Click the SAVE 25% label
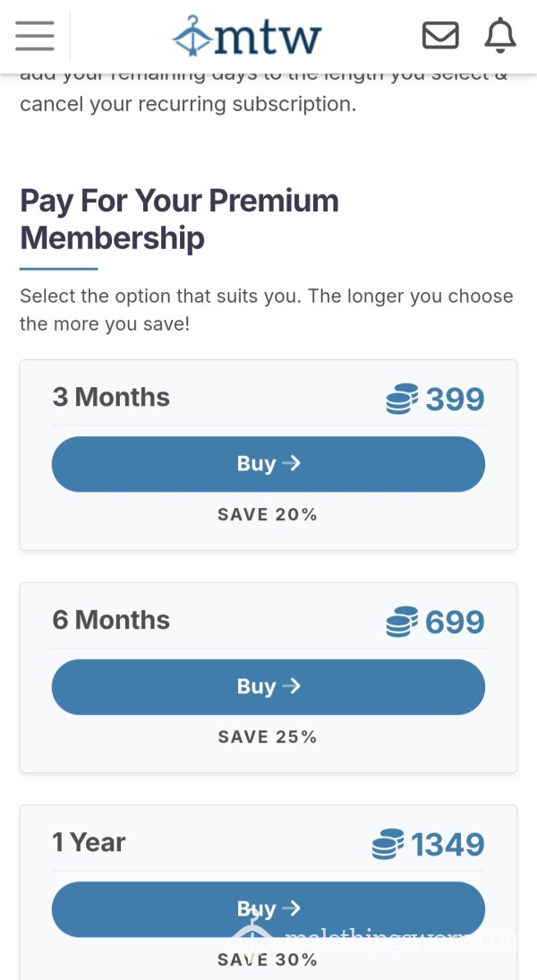 coord(268,736)
